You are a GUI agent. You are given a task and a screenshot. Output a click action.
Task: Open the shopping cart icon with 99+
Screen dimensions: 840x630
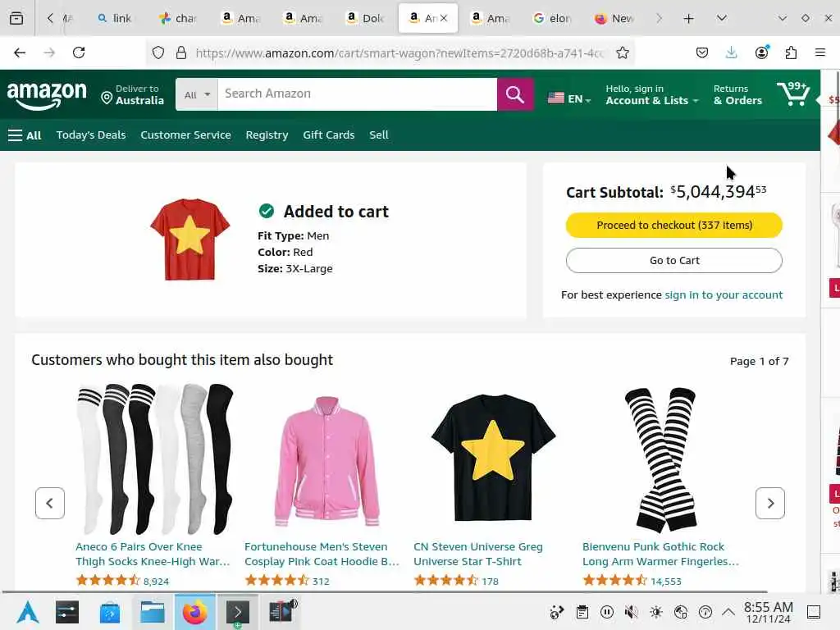[793, 94]
